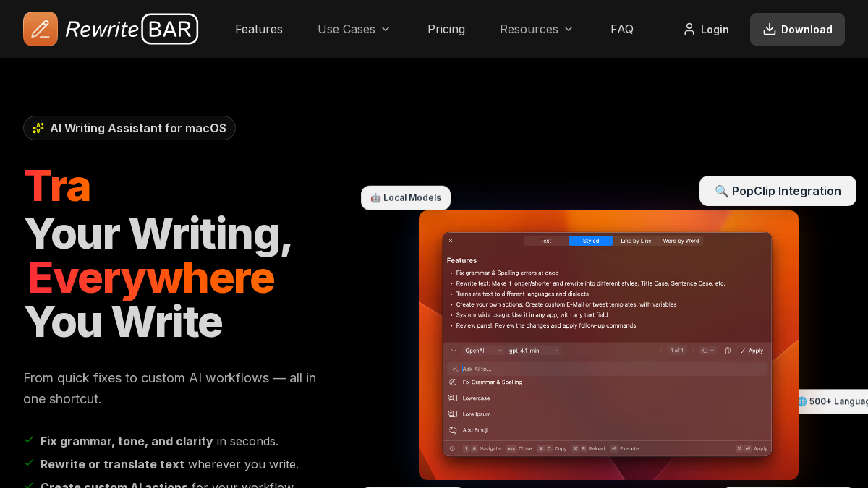
Task: Select the Fix Grammar & Spelling action row
Action: click(607, 382)
